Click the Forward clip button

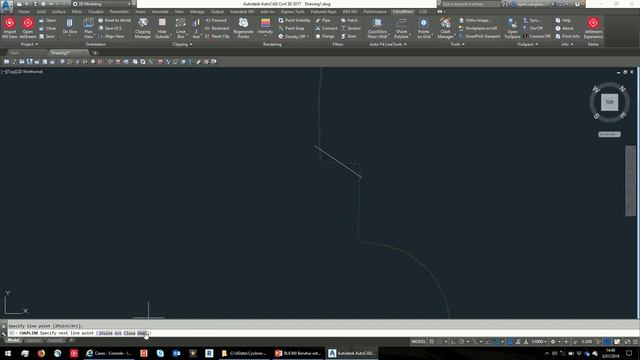click(x=216, y=20)
